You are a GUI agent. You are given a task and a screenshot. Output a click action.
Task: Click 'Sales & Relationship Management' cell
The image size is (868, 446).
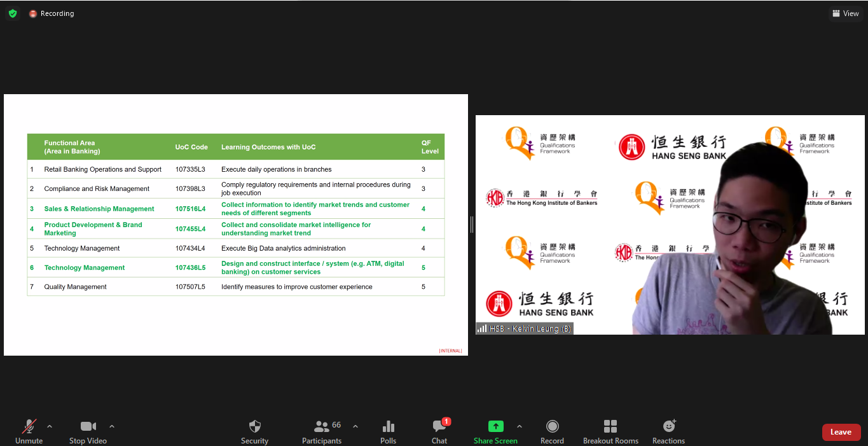pos(99,209)
